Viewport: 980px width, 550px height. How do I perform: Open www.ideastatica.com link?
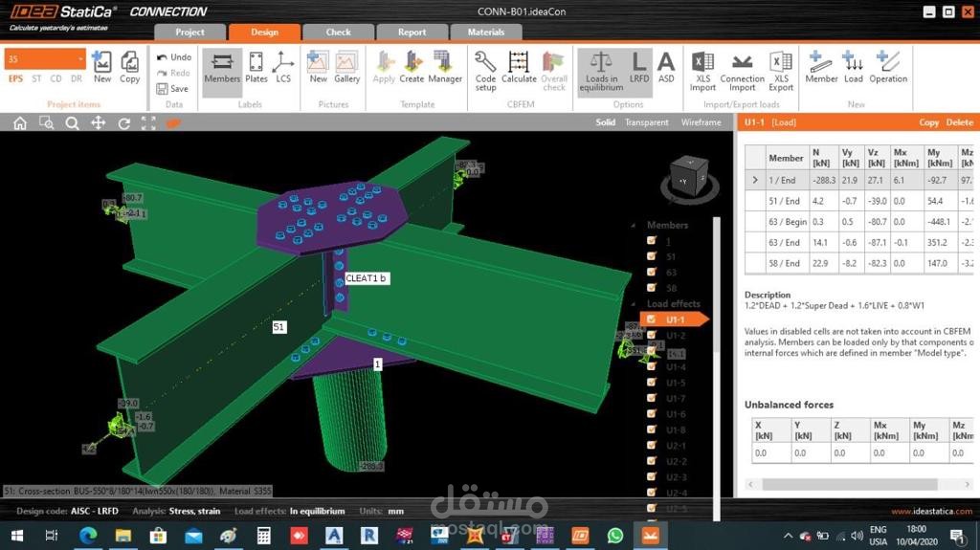coord(931,511)
